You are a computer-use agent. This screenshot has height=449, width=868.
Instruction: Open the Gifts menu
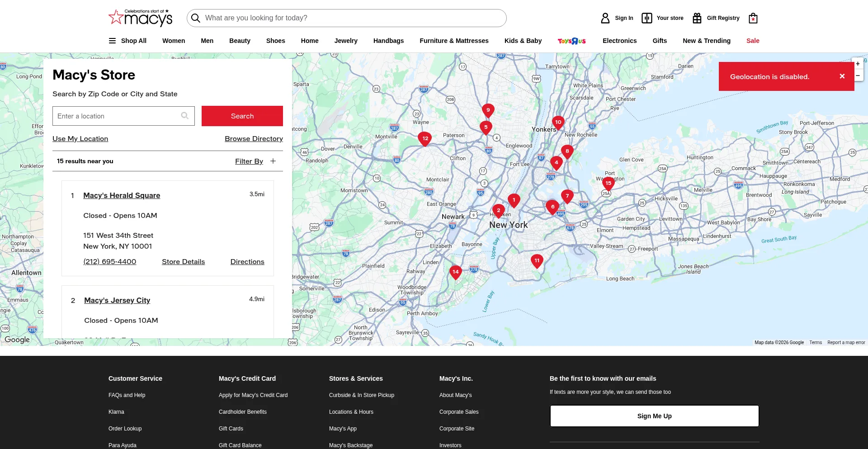click(660, 41)
